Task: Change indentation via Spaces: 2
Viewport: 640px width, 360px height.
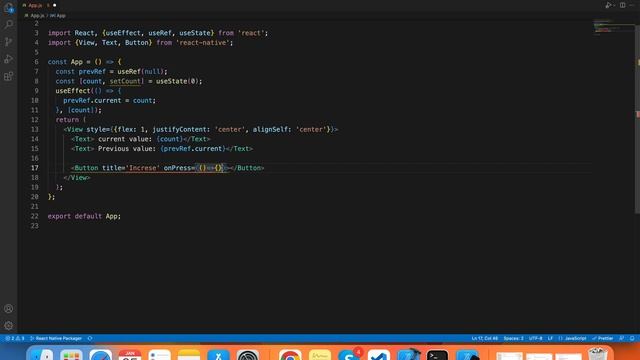Action: click(x=513, y=338)
